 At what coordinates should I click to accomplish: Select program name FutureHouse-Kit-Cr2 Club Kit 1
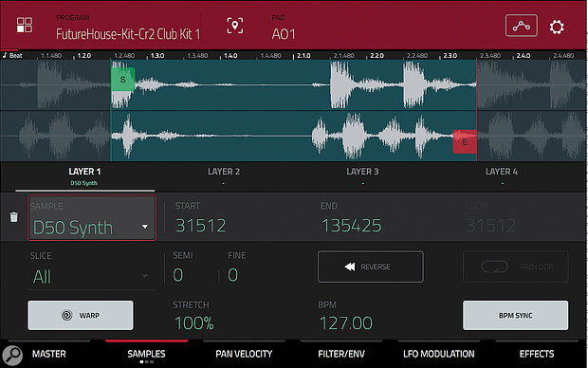[x=128, y=34]
